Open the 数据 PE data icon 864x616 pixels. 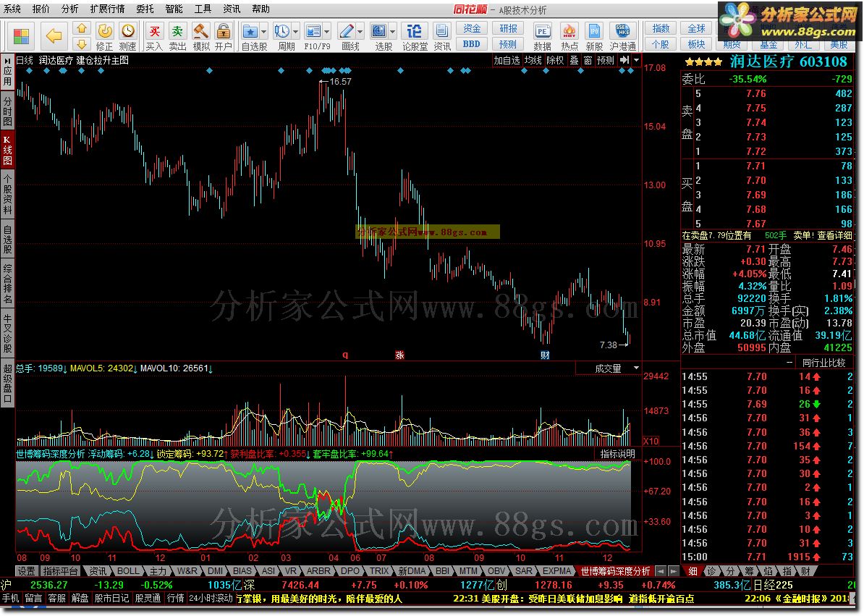[543, 36]
